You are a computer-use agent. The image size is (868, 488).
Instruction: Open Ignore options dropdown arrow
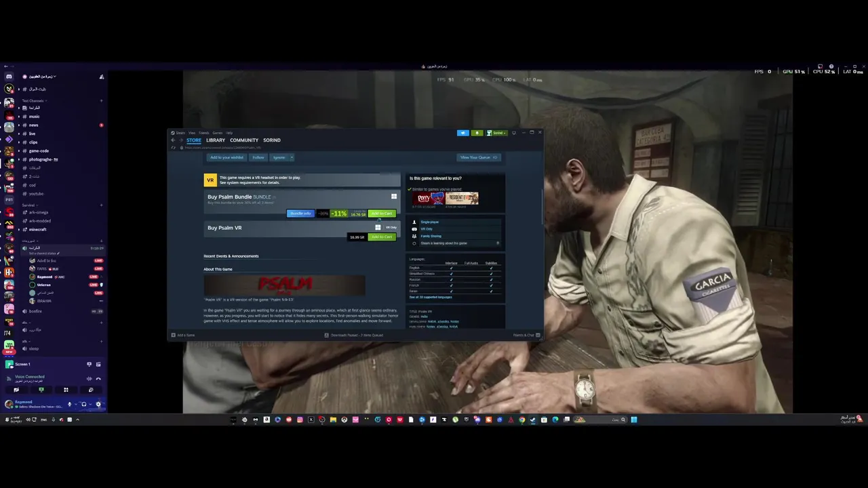point(292,157)
